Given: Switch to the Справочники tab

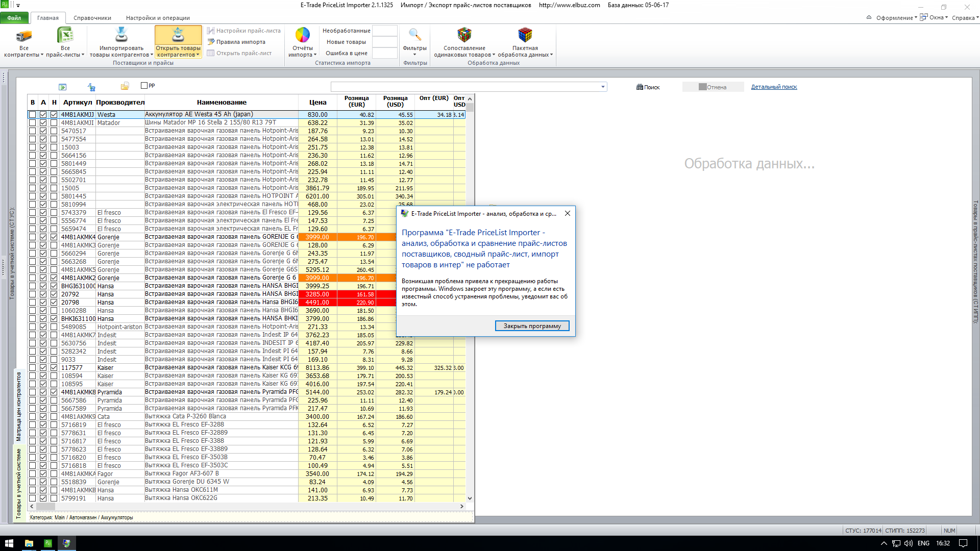Looking at the screenshot, I should pos(92,18).
